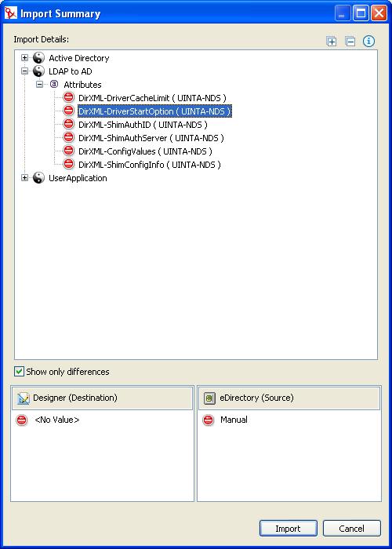The image size is (392, 549).
Task: Click the Show only differences label
Action: coord(67,372)
